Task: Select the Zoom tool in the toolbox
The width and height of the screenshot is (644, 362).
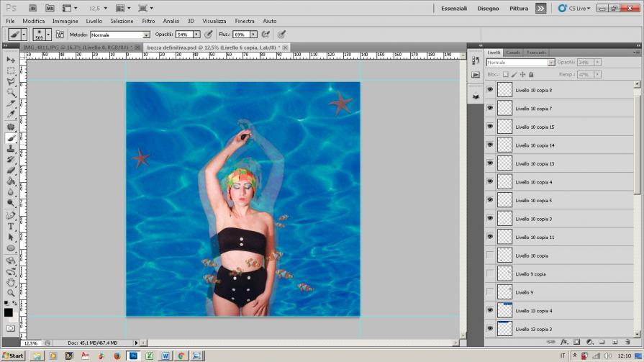Action: coord(11,293)
